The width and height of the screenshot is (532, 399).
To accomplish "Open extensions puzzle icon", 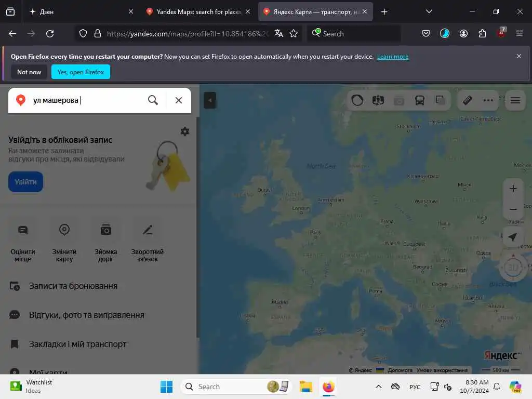I will [482, 33].
